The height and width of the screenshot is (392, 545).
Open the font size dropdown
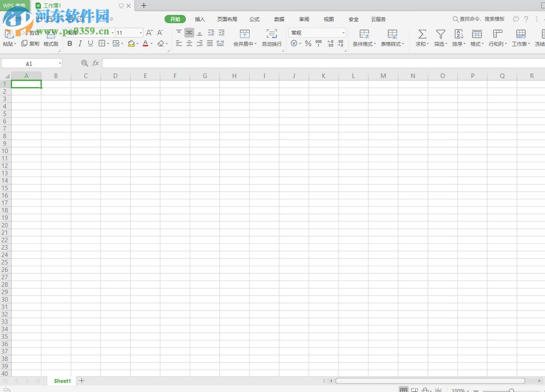[x=140, y=32]
